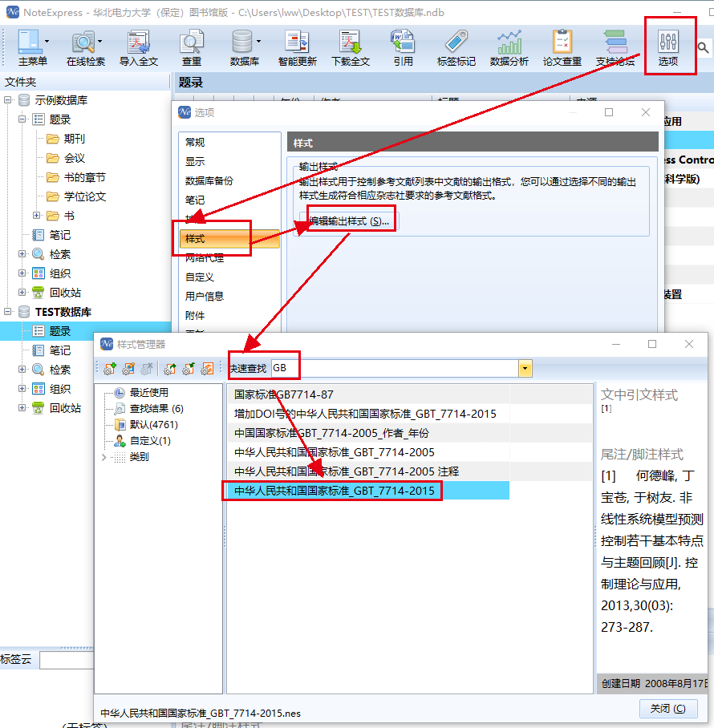Click the magnifier search icon in main toolbar
The image size is (714, 728).
coord(703,47)
